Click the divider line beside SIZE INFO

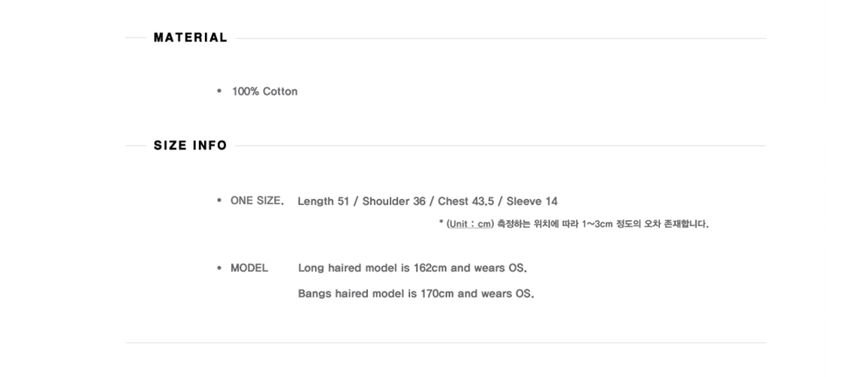pos(500,146)
